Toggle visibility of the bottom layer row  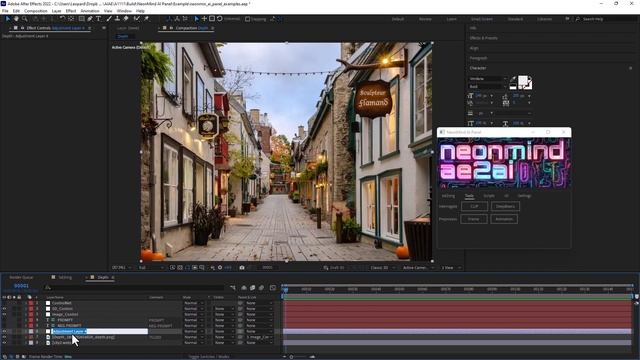4,343
